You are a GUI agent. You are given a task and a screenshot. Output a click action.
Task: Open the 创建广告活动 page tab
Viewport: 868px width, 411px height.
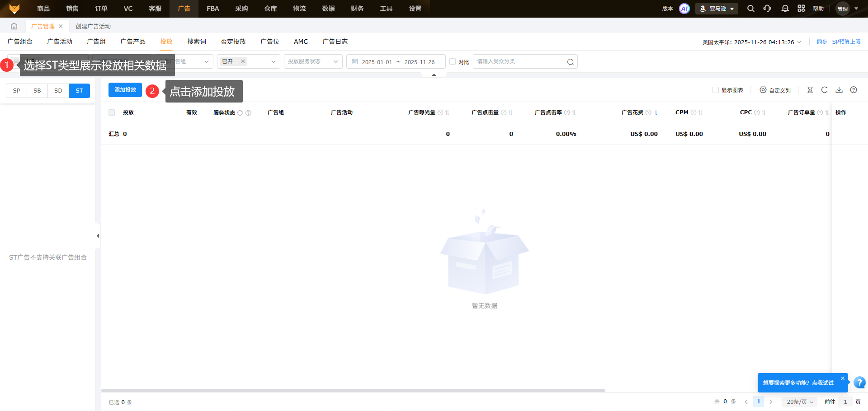[x=93, y=26]
